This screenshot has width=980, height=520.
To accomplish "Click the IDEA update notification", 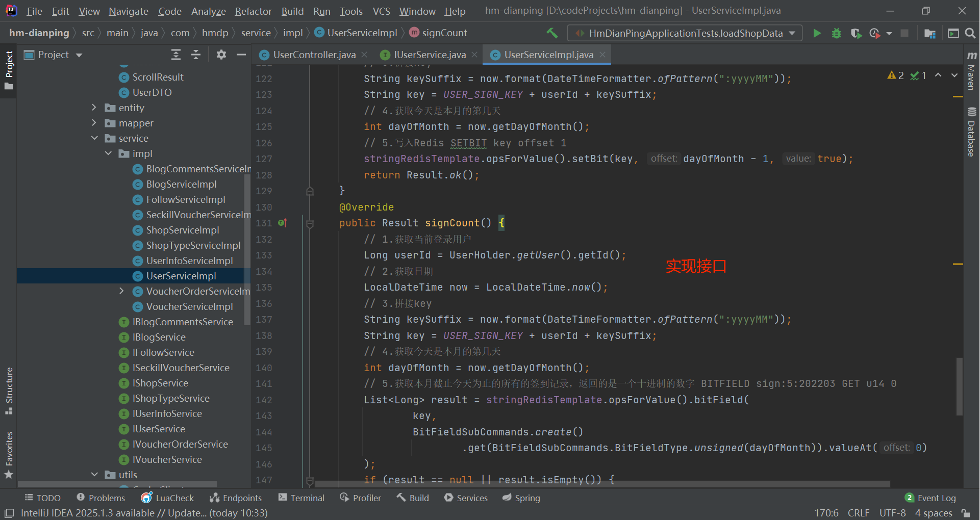I will tap(144, 513).
